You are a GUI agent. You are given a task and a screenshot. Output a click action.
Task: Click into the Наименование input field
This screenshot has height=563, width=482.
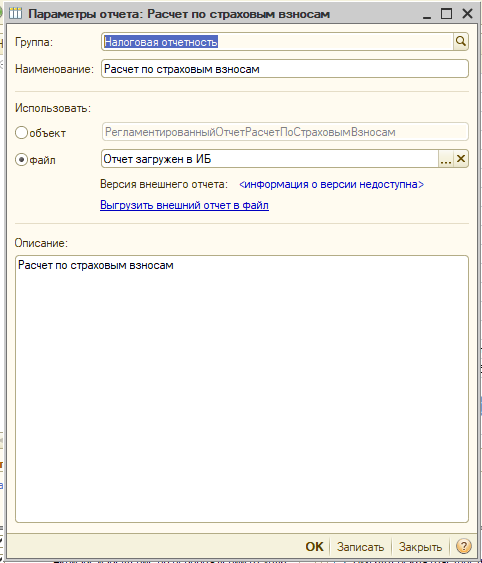pos(285,69)
